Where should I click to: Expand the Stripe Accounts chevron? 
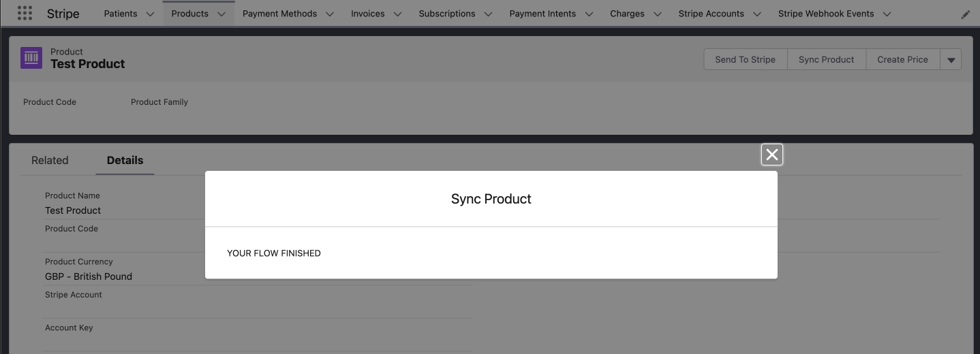757,14
